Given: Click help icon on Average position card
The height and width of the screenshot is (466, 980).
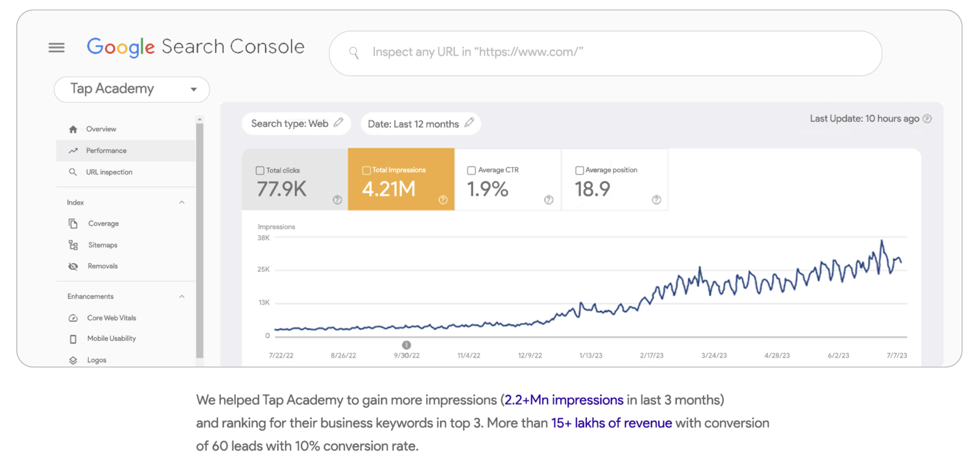Looking at the screenshot, I should [657, 200].
